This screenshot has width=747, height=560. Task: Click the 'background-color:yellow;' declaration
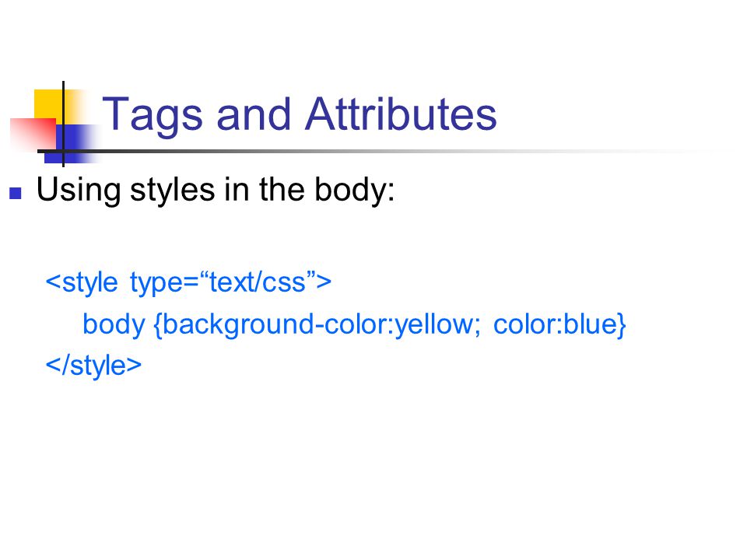point(317,325)
